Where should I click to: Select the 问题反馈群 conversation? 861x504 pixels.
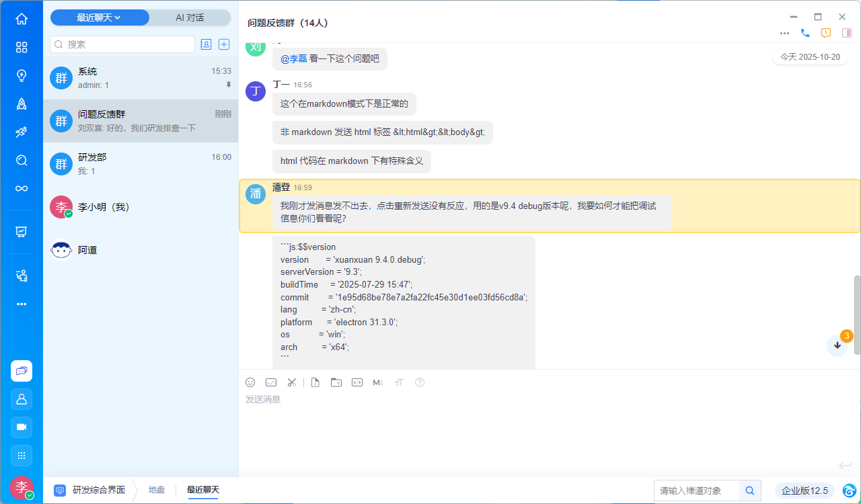(x=141, y=121)
